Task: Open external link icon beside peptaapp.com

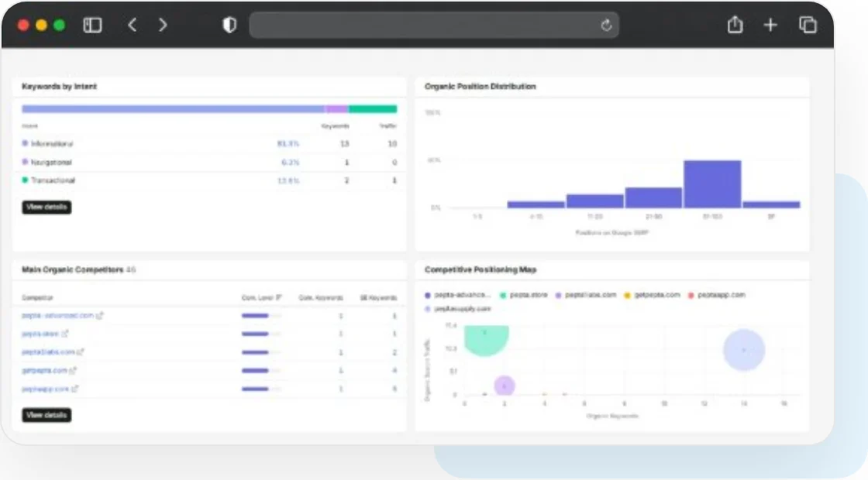Action: 74,389
